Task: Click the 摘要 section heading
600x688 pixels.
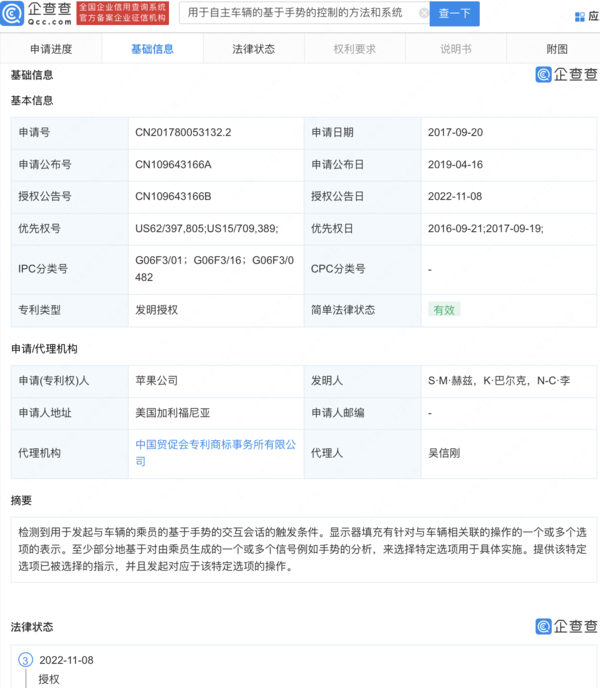Action: 22,500
